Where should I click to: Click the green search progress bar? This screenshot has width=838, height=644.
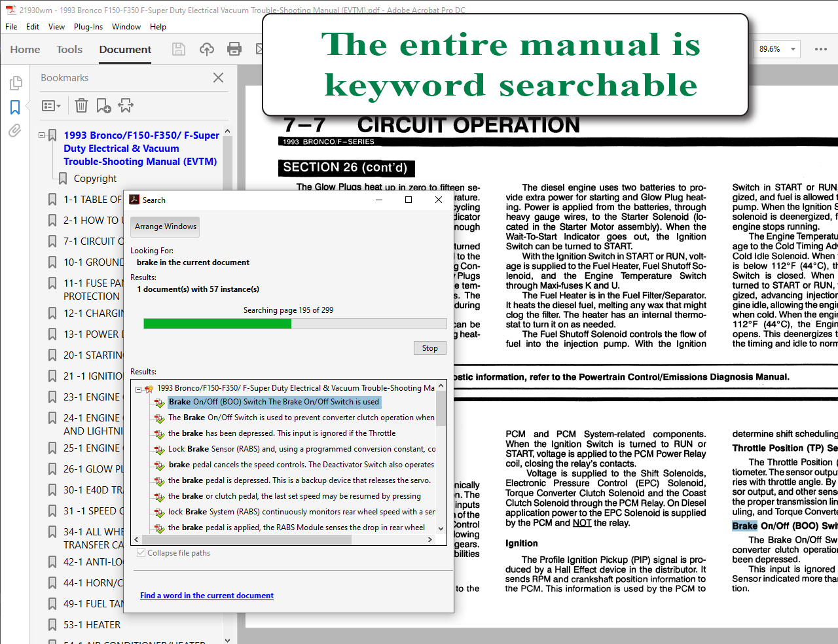coord(217,324)
